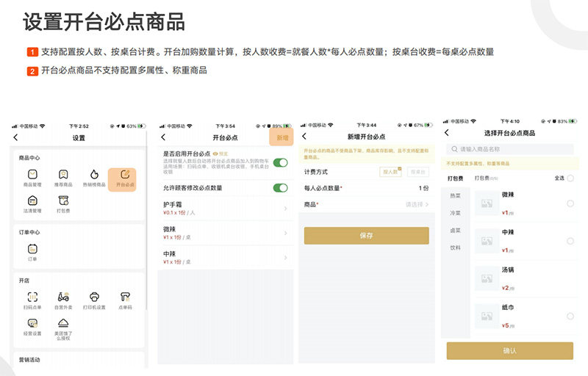Click the 开店 section heading
This screenshot has width=588, height=376.
coord(24,280)
